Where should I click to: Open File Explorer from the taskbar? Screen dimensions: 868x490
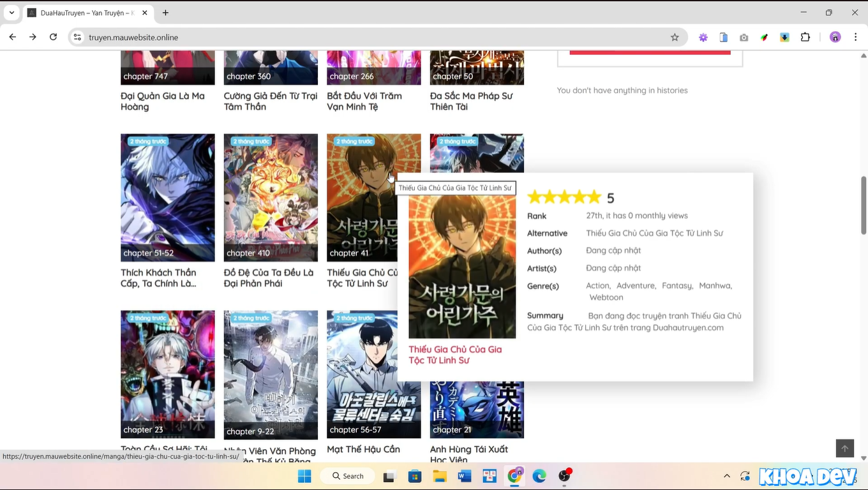[440, 476]
